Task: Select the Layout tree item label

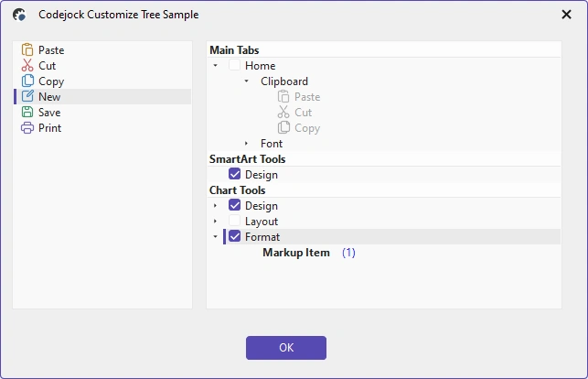Action: [262, 222]
